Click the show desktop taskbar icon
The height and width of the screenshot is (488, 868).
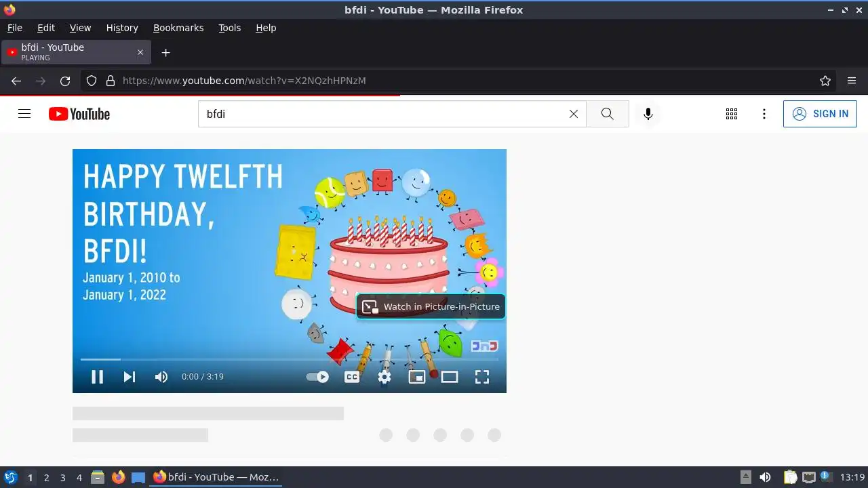[x=138, y=477]
